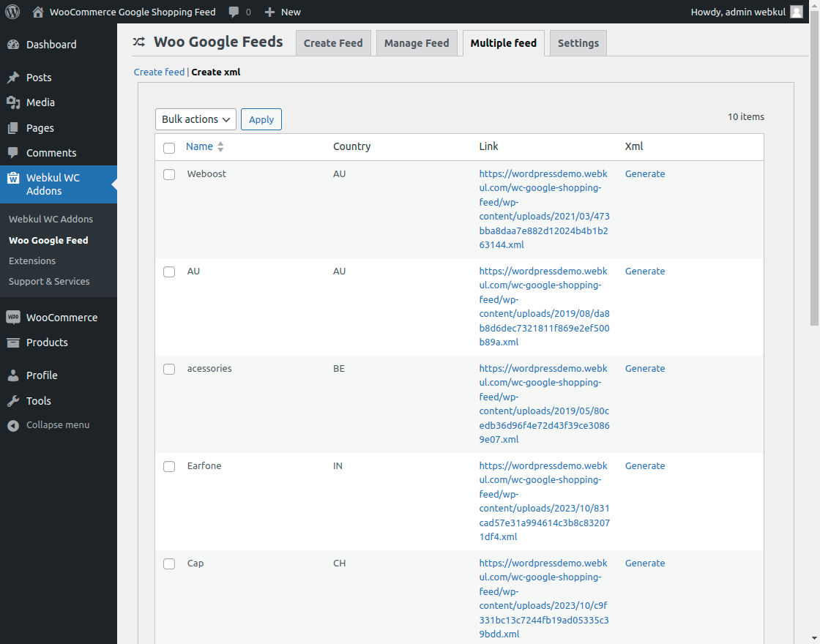The height and width of the screenshot is (644, 820).
Task: Check the Earfone feed row checkbox
Action: (x=169, y=466)
